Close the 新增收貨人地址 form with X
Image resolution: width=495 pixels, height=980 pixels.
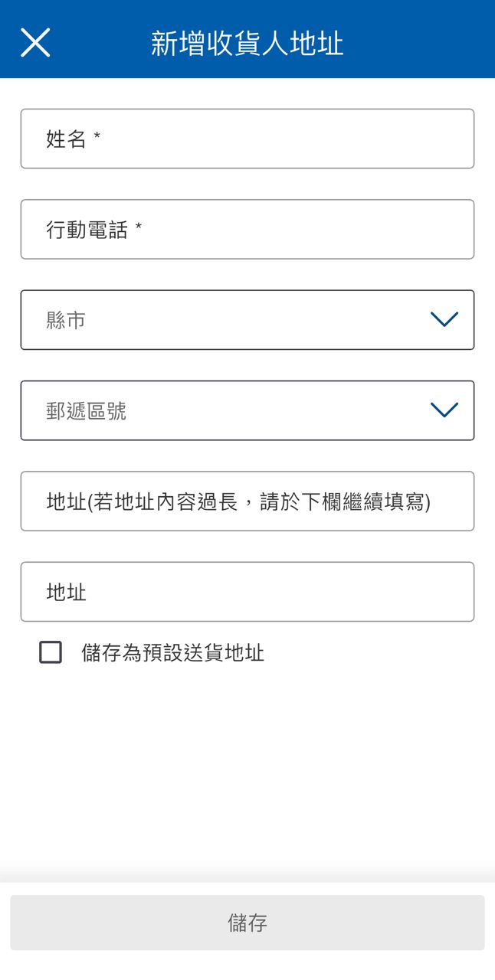click(x=35, y=43)
